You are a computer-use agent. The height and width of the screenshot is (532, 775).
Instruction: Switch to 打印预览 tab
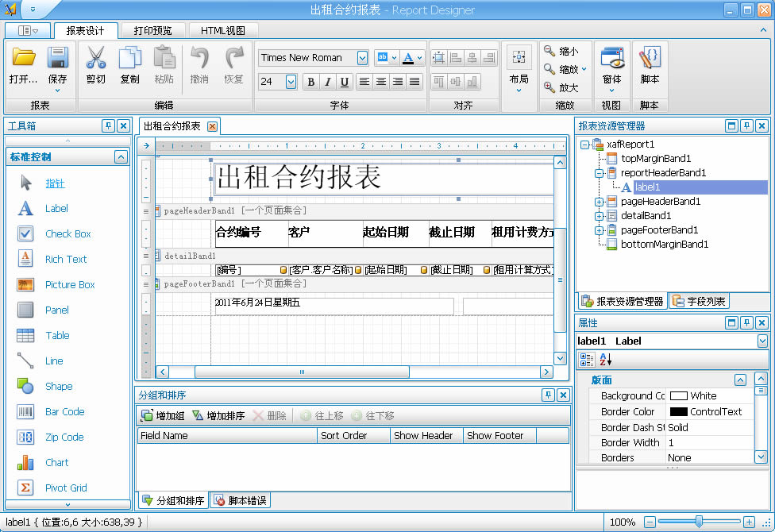pos(152,31)
